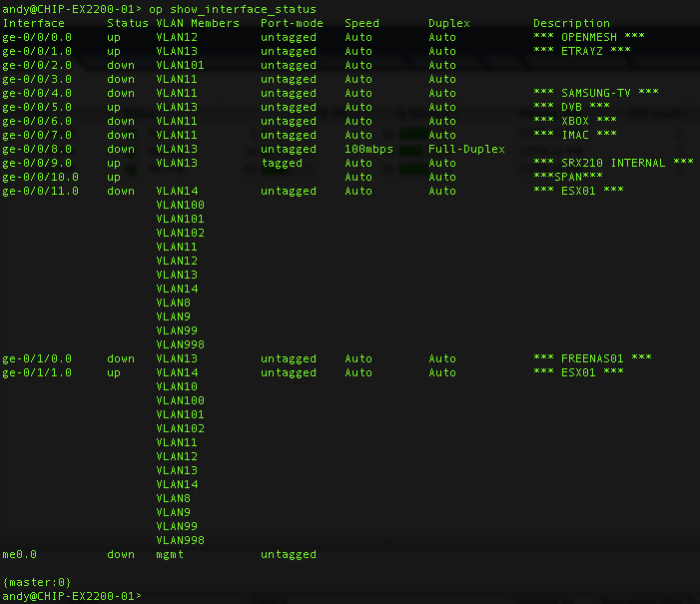Click interface name ge-0/0/11.0
Viewport: 700px width, 604px height.
coord(41,191)
